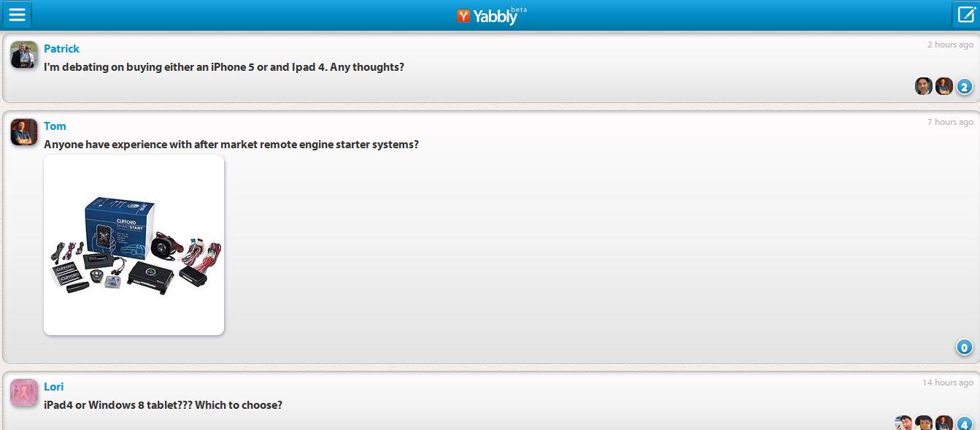Open Patrick's username link
The height and width of the screenshot is (430, 980).
pyautogui.click(x=61, y=48)
